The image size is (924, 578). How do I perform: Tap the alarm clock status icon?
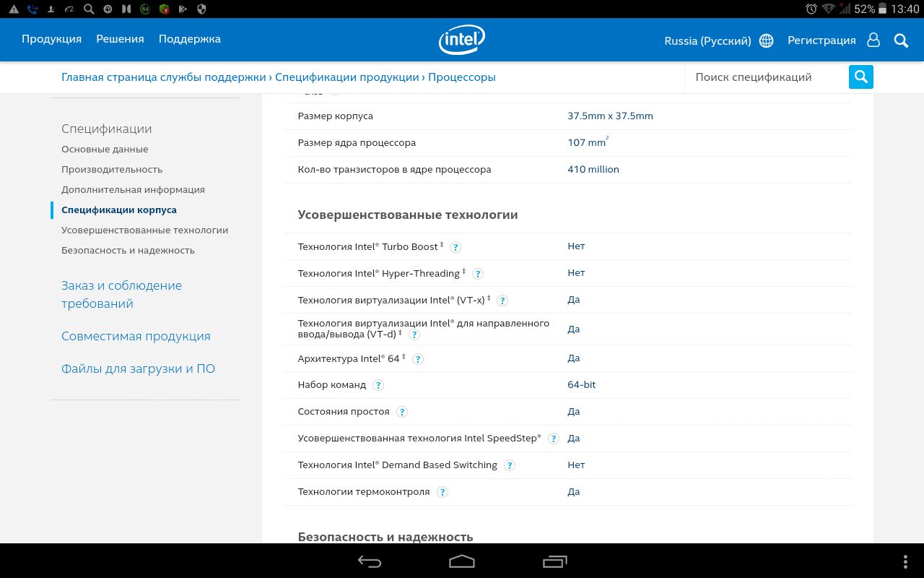coord(811,9)
